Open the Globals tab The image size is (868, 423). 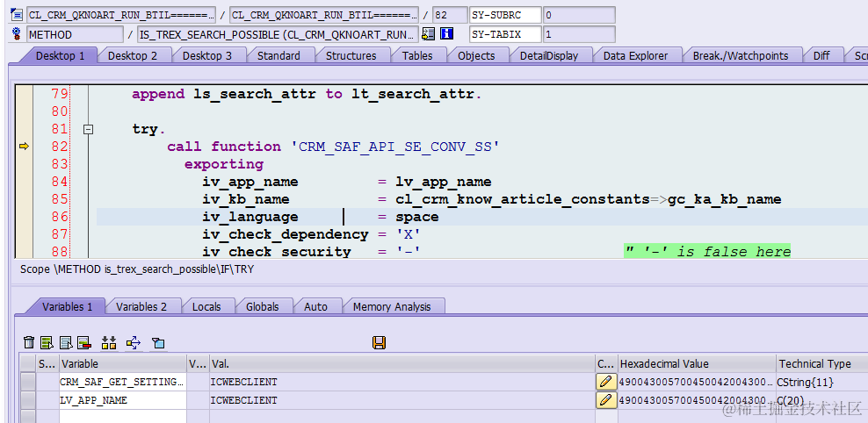263,307
